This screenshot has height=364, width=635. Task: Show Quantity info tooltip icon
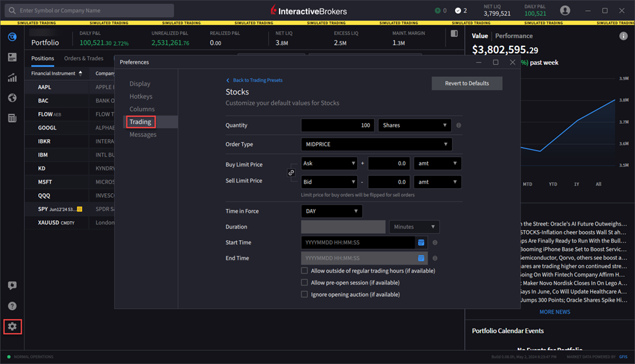pyautogui.click(x=458, y=126)
